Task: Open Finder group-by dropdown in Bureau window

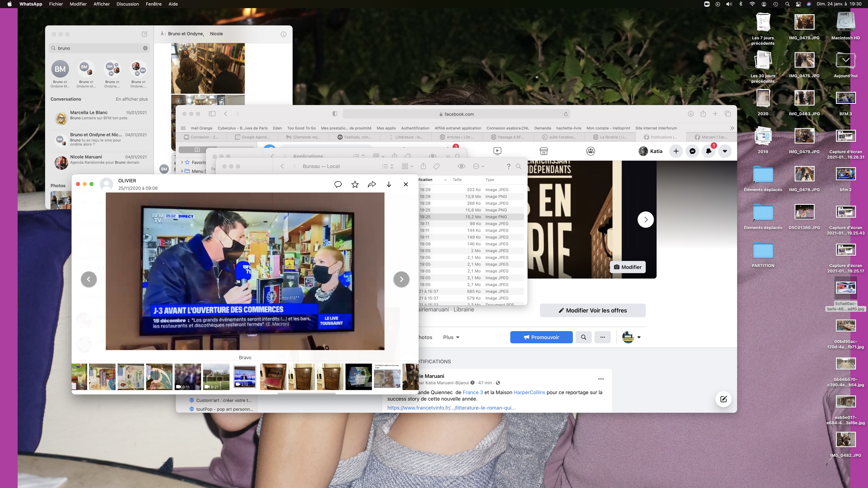Action: pyautogui.click(x=407, y=166)
